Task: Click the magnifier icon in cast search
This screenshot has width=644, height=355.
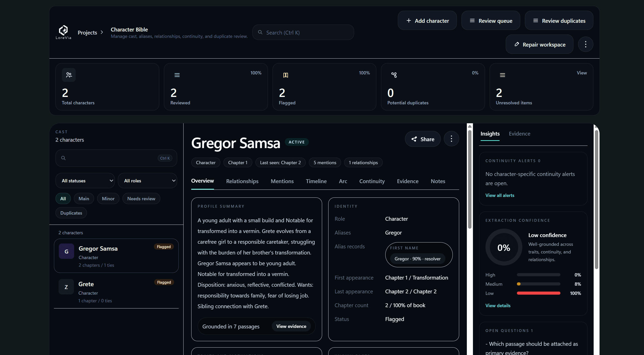Action: tap(63, 158)
